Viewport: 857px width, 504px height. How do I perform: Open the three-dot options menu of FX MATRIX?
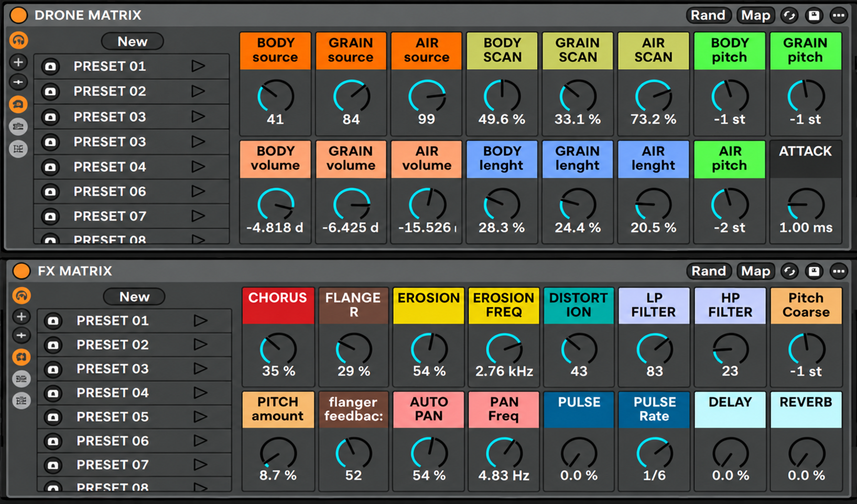[839, 271]
